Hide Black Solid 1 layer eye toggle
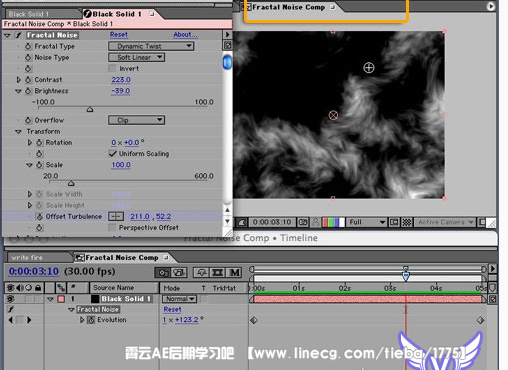 tap(10, 299)
